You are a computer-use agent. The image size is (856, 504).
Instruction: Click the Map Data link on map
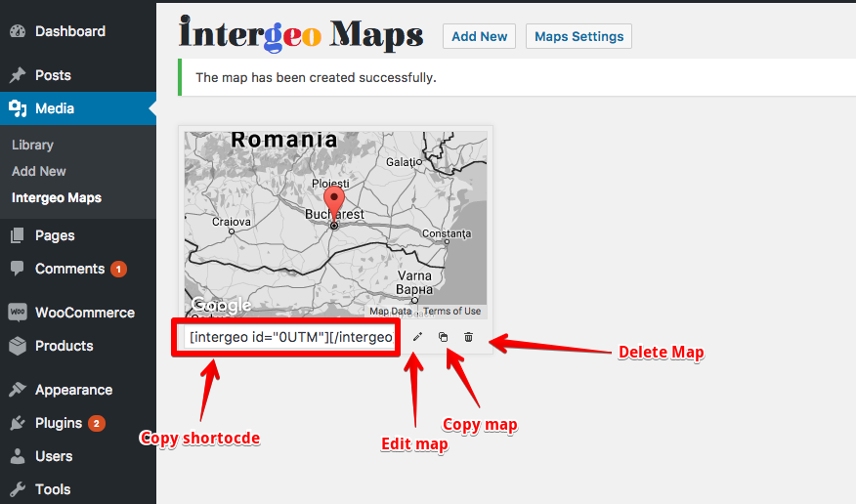390,312
